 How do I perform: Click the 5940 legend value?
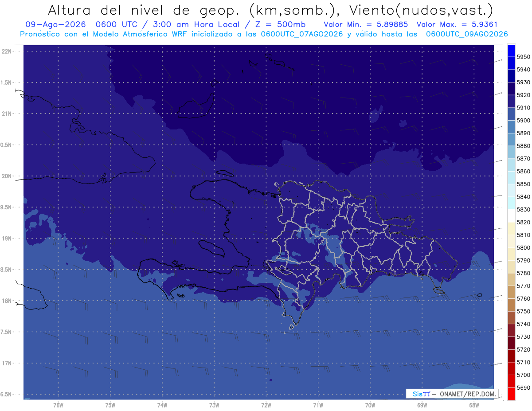click(523, 70)
